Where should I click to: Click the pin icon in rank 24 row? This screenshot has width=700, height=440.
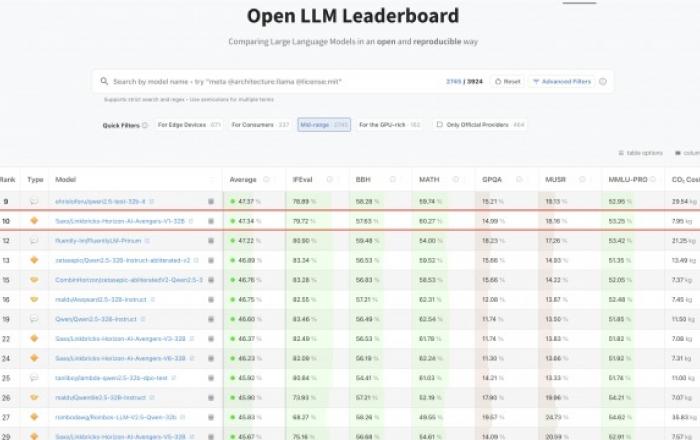[x=211, y=358]
